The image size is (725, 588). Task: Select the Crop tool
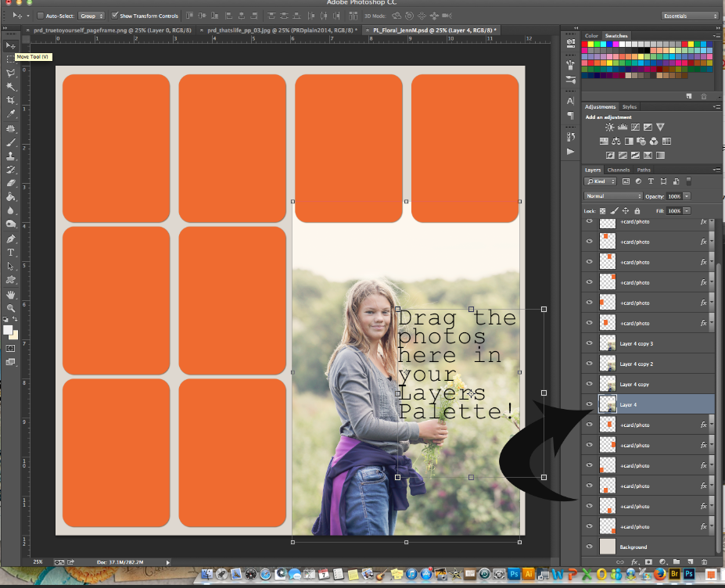pyautogui.click(x=11, y=100)
